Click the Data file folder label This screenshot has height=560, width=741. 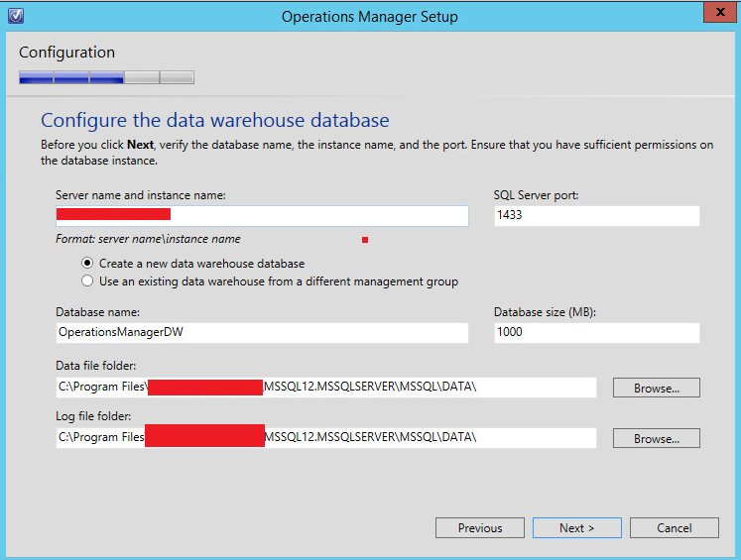(x=96, y=366)
